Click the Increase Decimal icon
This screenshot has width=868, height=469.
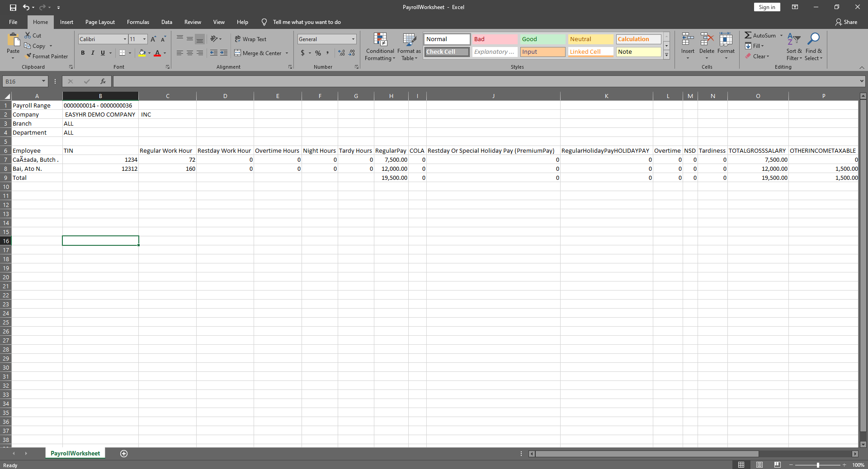[x=342, y=53]
